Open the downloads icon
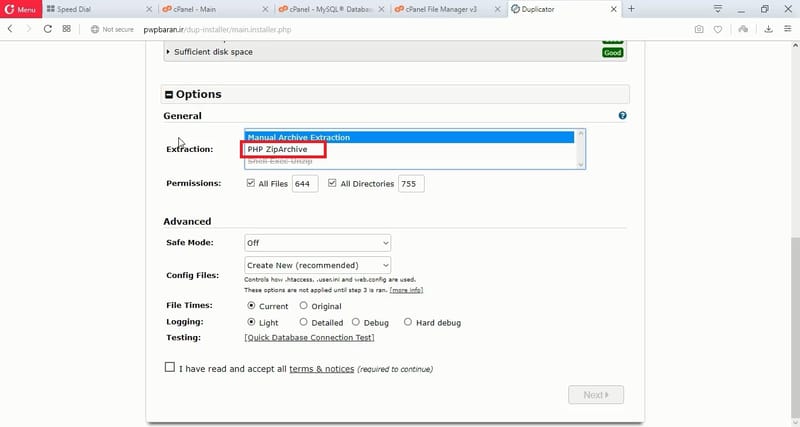The image size is (800, 427). click(768, 29)
